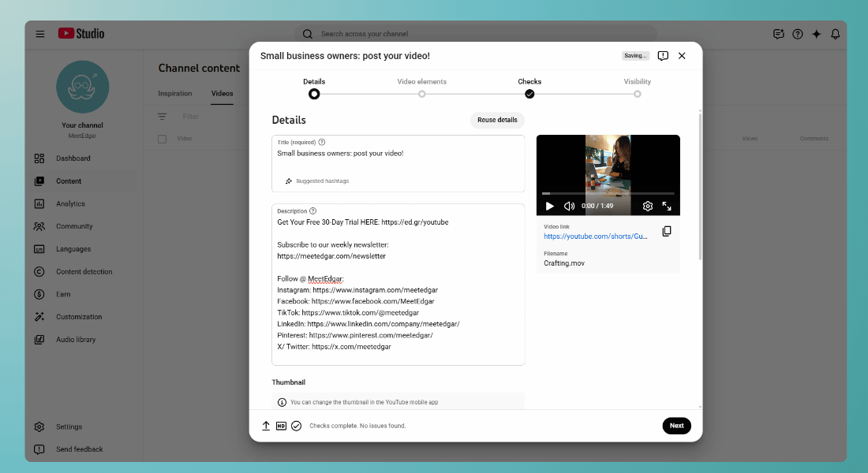Toggle mute on the video preview

coord(569,206)
